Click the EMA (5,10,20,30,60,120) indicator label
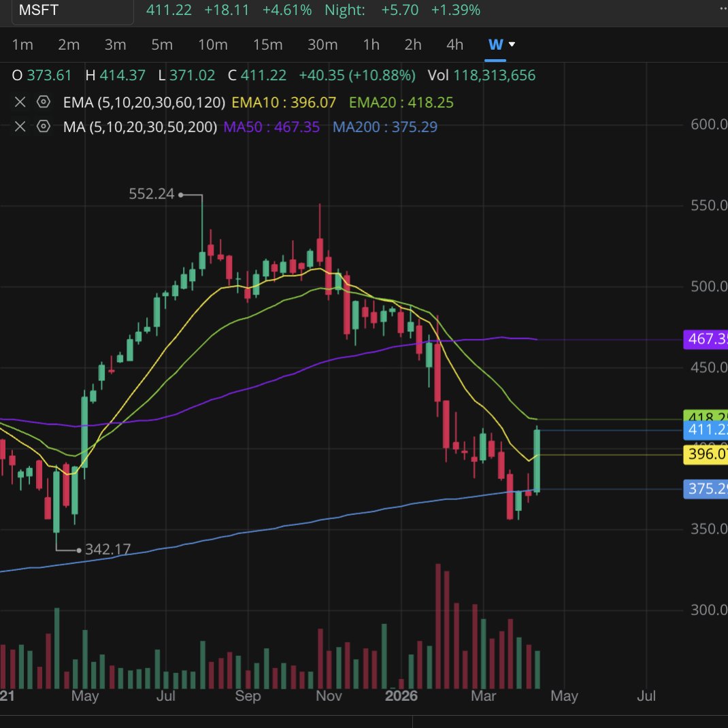 [144, 102]
